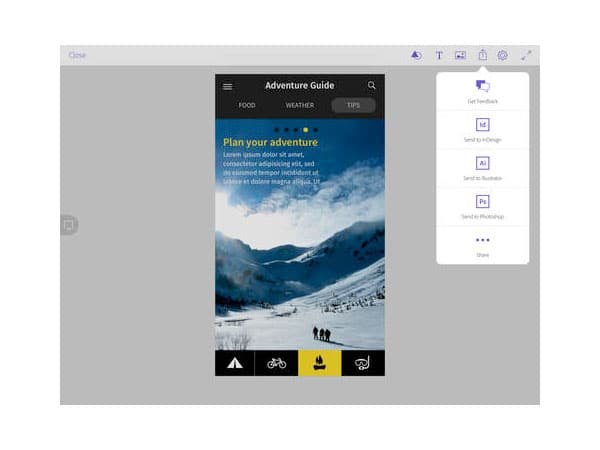This screenshot has width=600, height=450.
Task: Select the shapes tool in the top toolbar
Action: tap(416, 56)
